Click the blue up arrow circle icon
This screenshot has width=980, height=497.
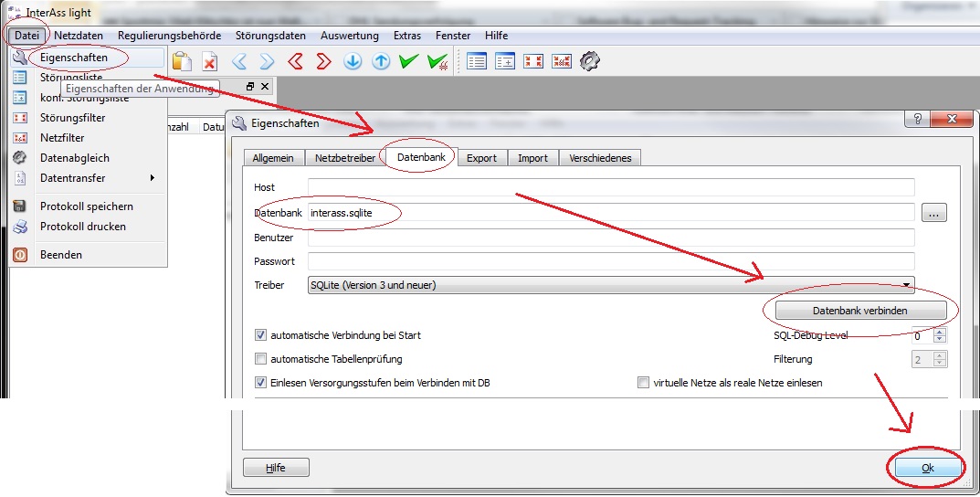(381, 61)
